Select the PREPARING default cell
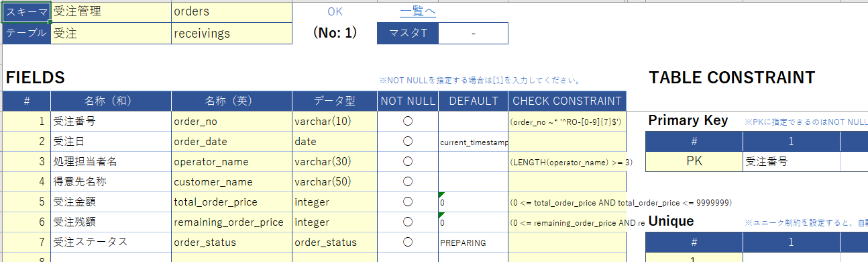 tap(473, 243)
